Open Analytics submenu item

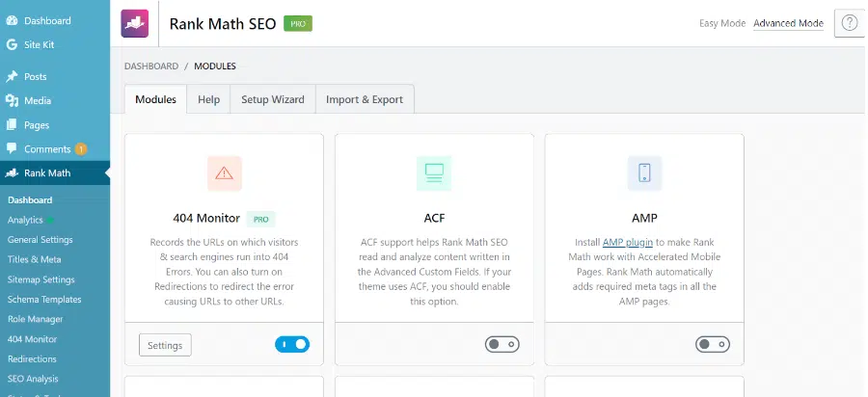click(x=25, y=220)
